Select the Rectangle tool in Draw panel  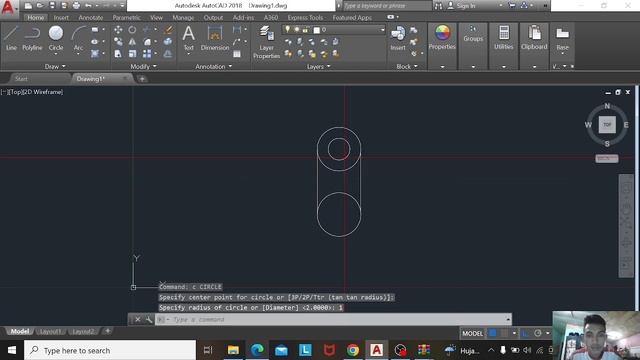tap(95, 29)
